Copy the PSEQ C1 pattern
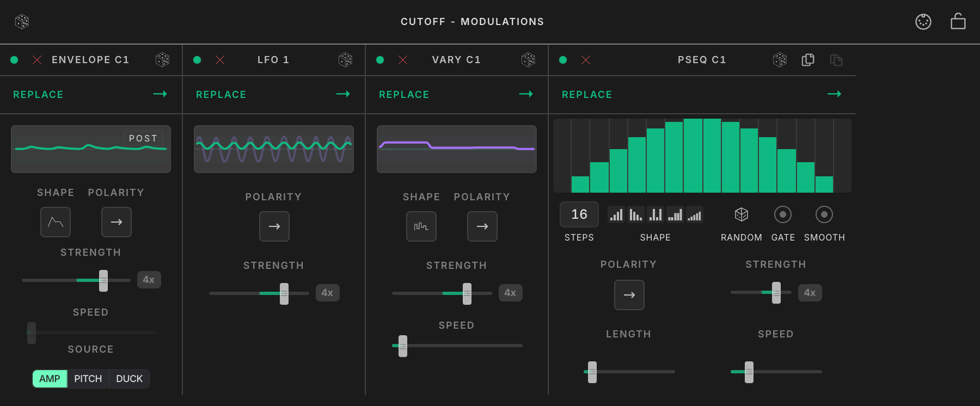The image size is (980, 406). pyautogui.click(x=808, y=60)
